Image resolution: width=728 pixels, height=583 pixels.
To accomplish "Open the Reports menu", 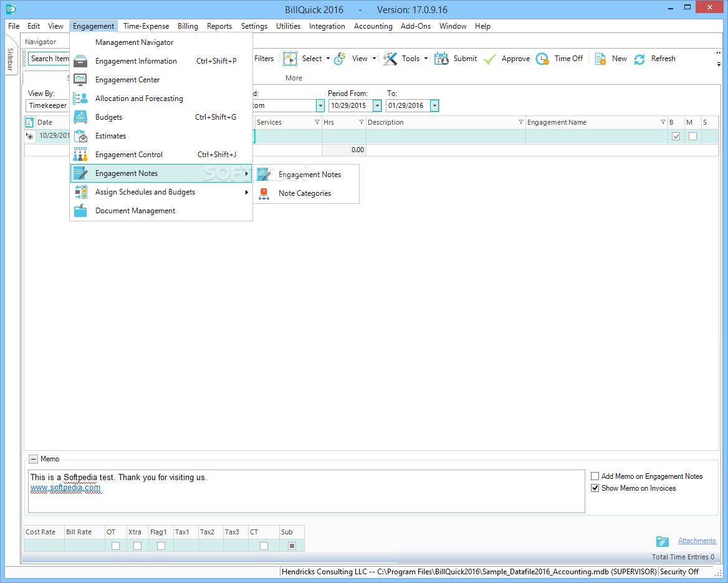I will (219, 26).
